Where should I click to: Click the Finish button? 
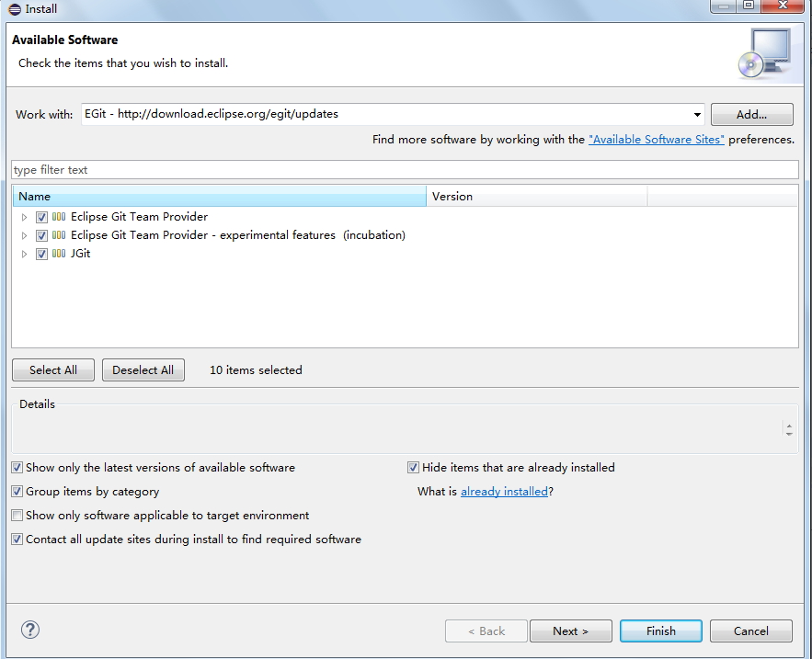(x=661, y=631)
